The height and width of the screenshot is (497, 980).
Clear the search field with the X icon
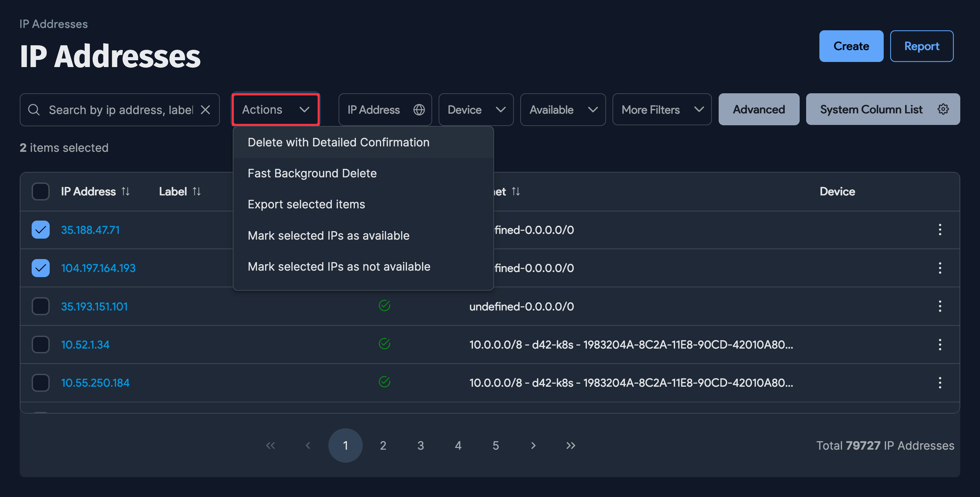point(206,110)
